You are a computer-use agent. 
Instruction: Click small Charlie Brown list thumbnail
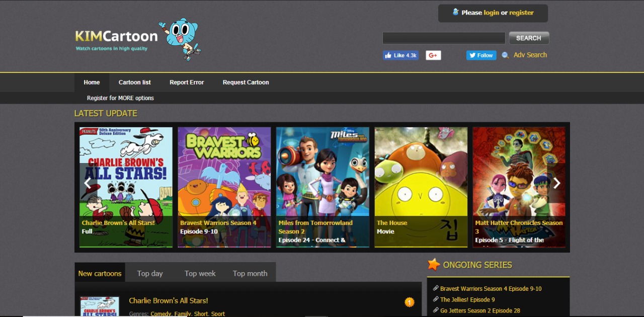point(100,306)
